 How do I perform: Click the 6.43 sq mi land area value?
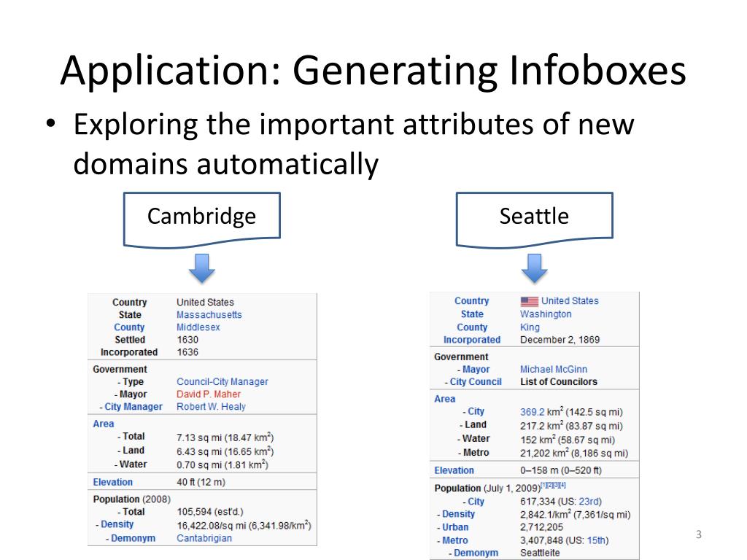pyautogui.click(x=225, y=451)
